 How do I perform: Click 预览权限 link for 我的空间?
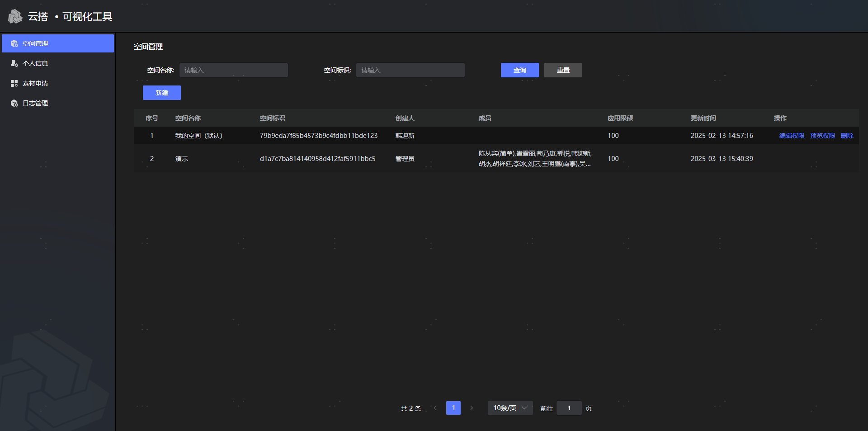tap(822, 136)
